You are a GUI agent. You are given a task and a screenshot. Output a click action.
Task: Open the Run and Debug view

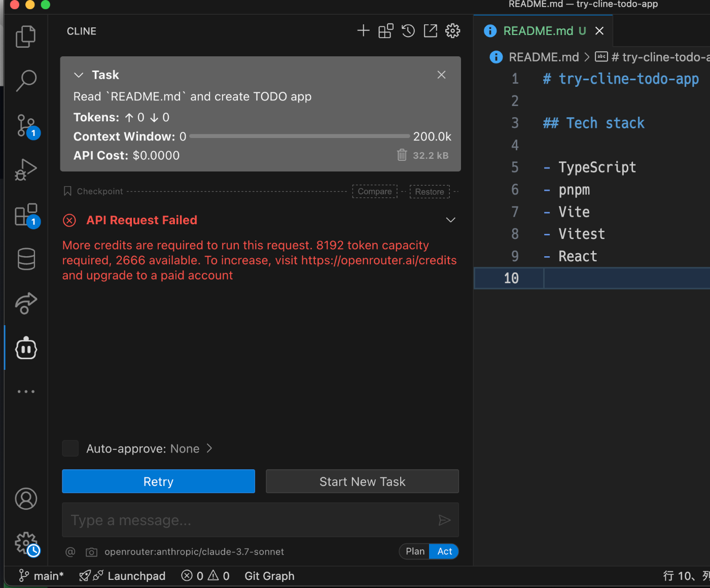(26, 169)
